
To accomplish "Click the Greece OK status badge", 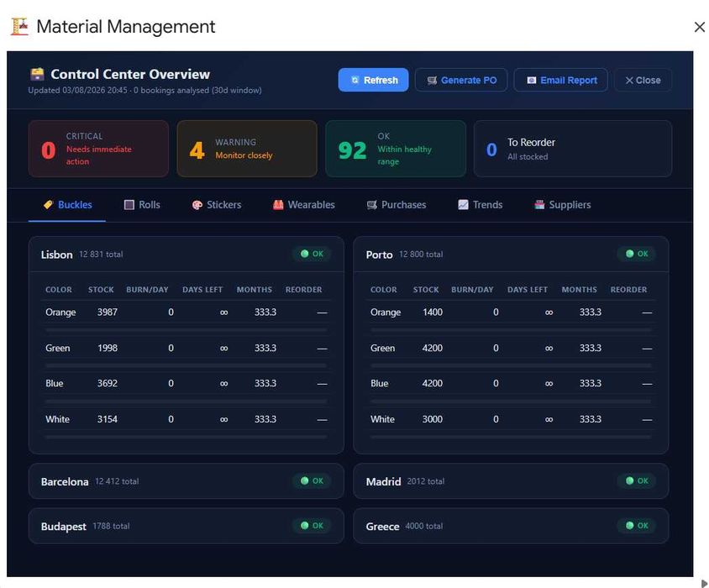I will 637,526.
